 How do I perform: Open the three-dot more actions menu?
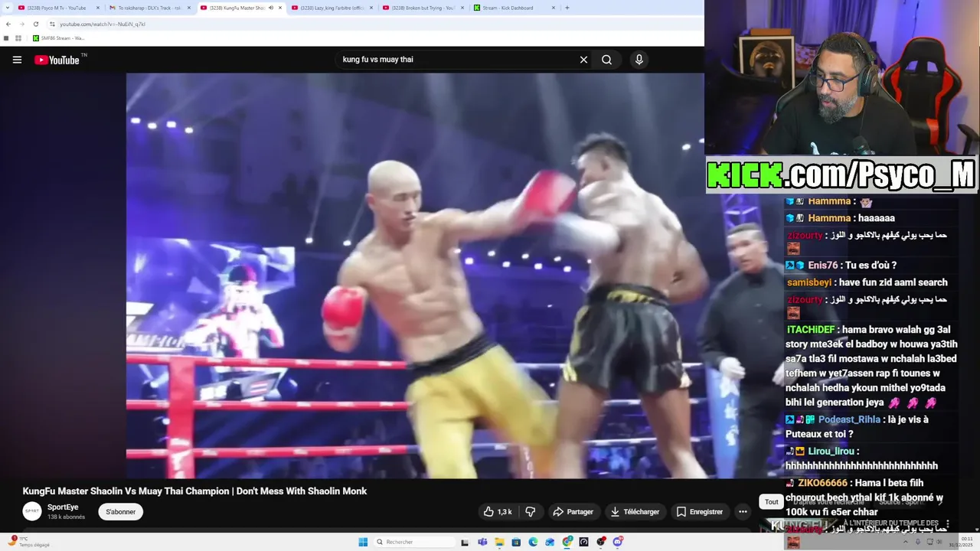[x=742, y=512]
